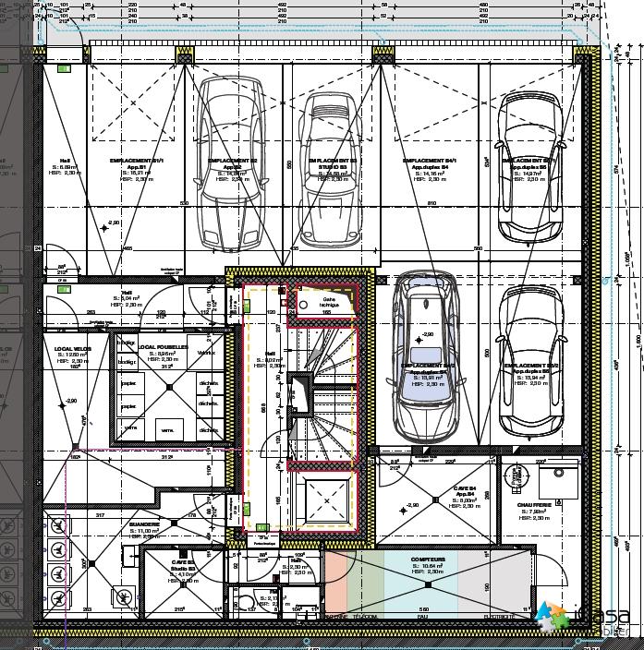Click the LOCAL VELOS room label
Screen dimensions: 644x650
[x=71, y=348]
